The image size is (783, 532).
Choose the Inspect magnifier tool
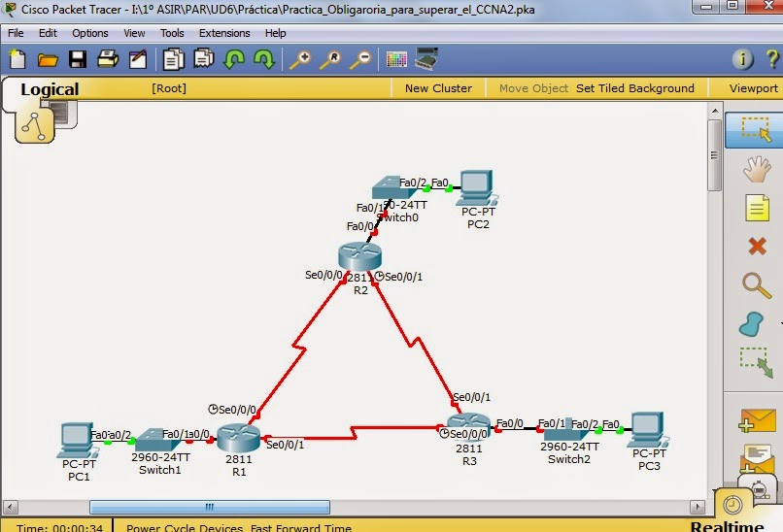pyautogui.click(x=757, y=285)
